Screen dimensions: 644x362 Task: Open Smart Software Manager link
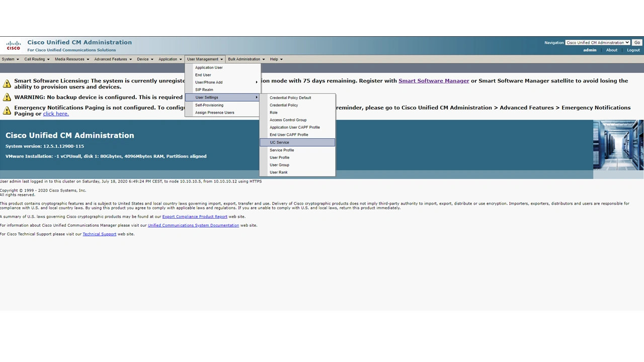tap(434, 80)
